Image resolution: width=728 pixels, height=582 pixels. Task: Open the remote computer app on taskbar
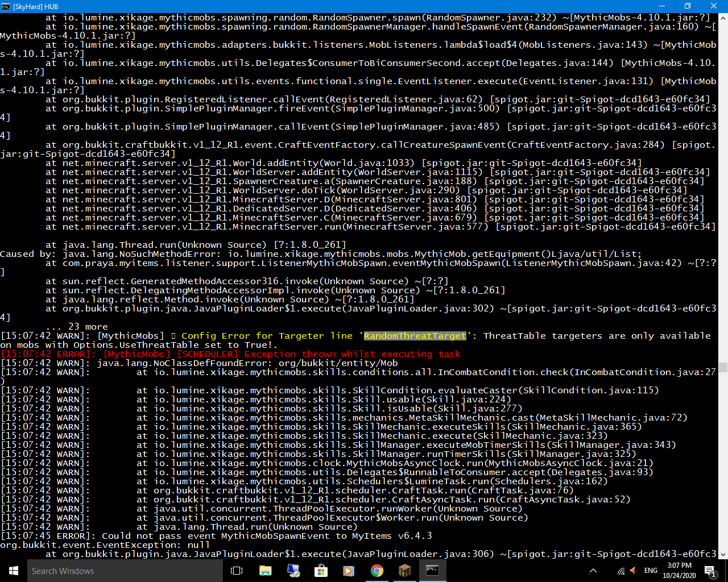coord(293,571)
